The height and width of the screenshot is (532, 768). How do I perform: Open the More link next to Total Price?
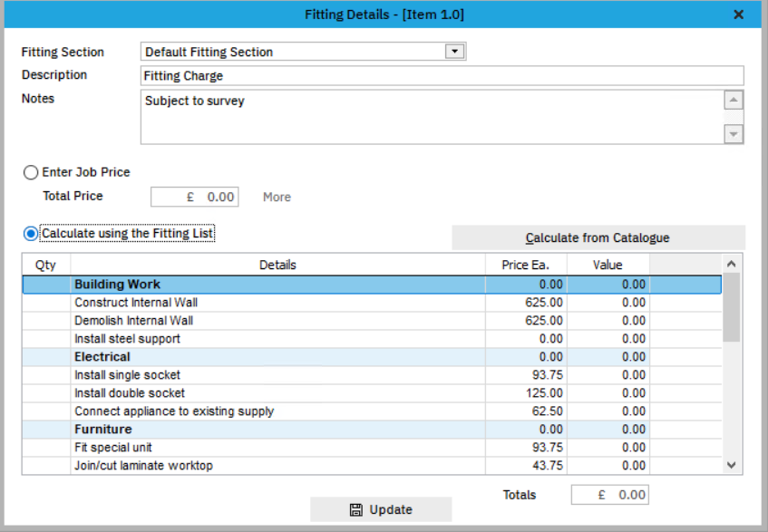[276, 196]
